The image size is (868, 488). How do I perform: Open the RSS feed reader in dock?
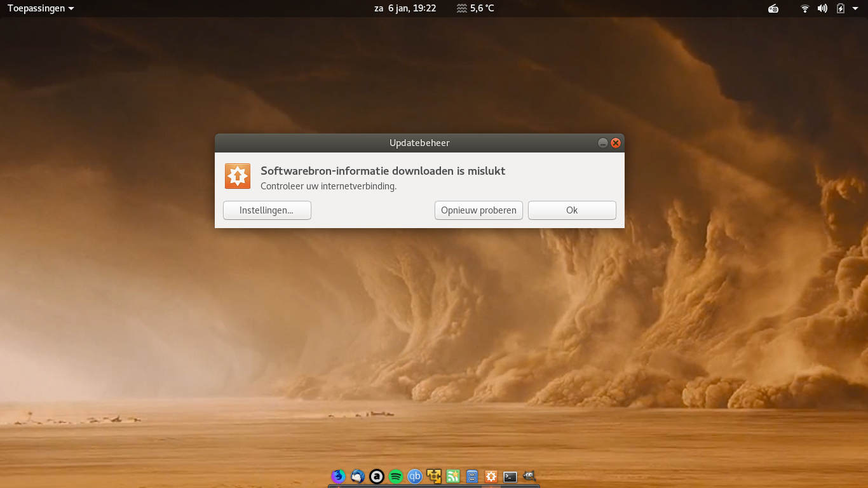click(453, 476)
